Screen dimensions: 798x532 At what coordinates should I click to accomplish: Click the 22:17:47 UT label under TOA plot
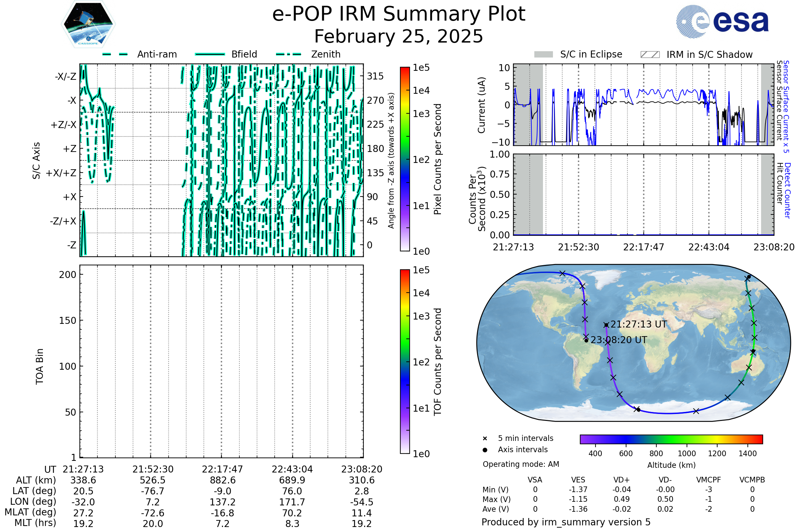pos(222,469)
